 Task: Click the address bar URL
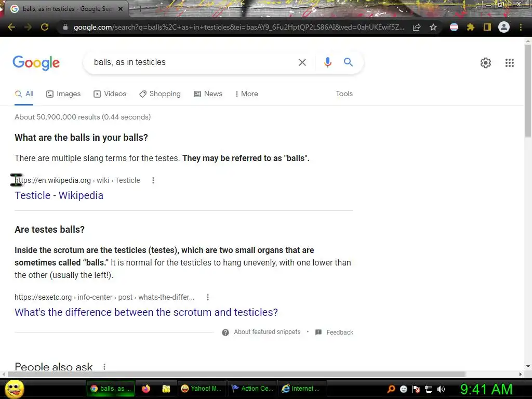coord(239,27)
